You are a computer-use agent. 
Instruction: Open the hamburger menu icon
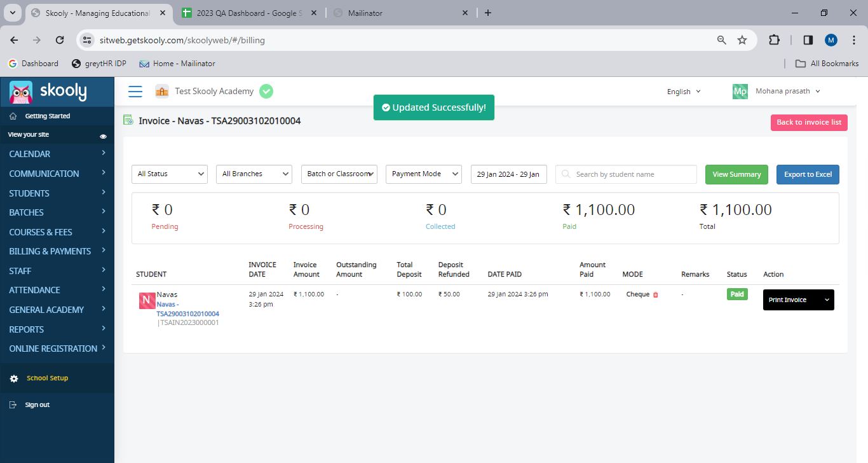(135, 92)
